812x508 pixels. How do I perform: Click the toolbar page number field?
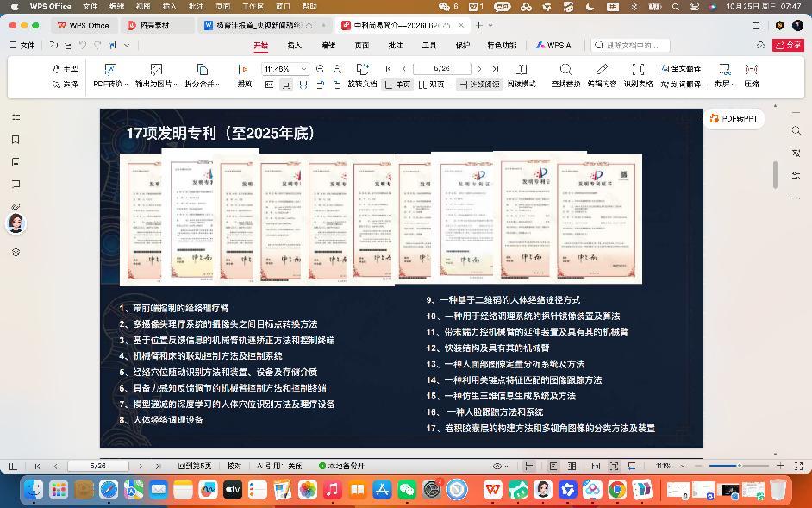[441, 68]
